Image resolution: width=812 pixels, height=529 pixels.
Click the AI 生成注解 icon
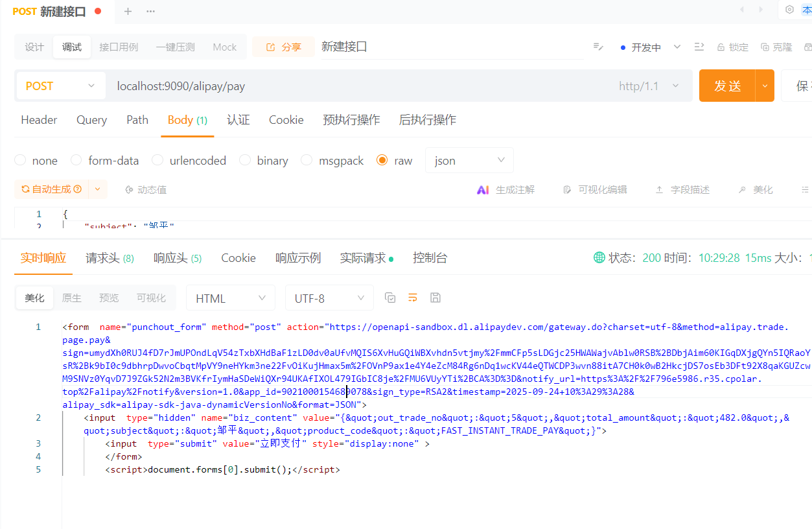(483, 189)
